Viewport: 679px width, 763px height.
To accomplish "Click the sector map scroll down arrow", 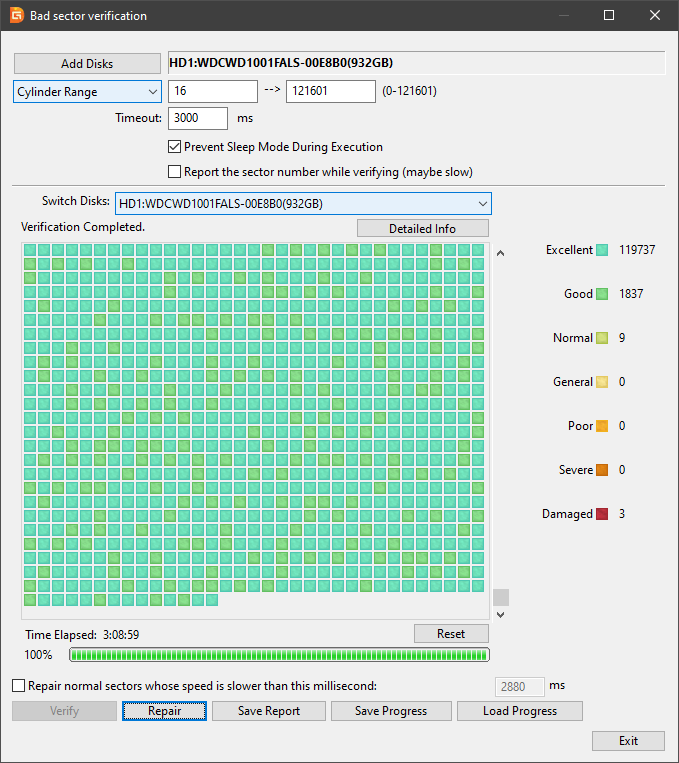I will coord(500,615).
